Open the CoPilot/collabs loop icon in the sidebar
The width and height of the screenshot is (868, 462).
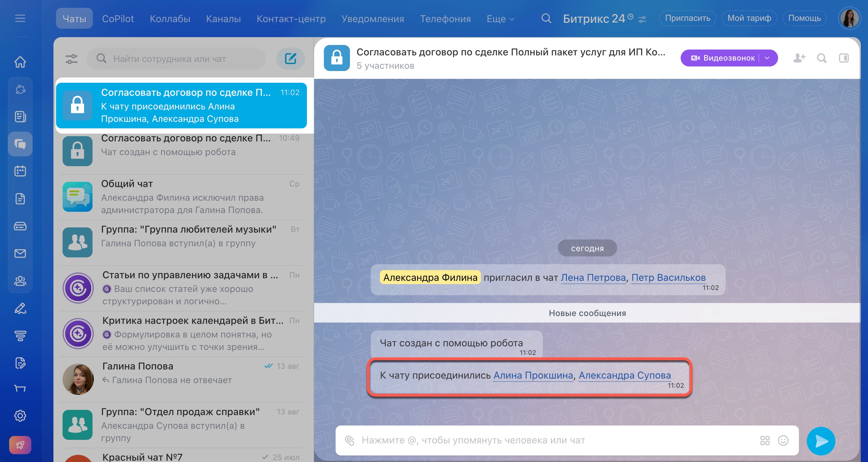20,89
